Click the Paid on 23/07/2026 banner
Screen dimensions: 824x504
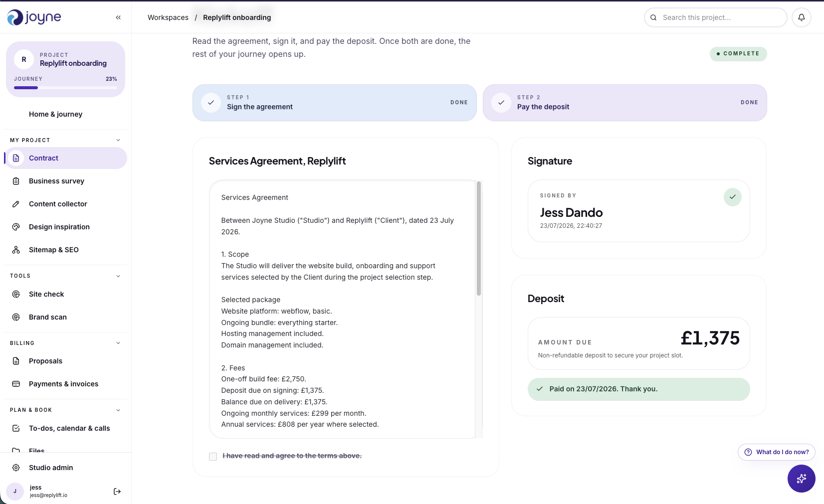(639, 389)
